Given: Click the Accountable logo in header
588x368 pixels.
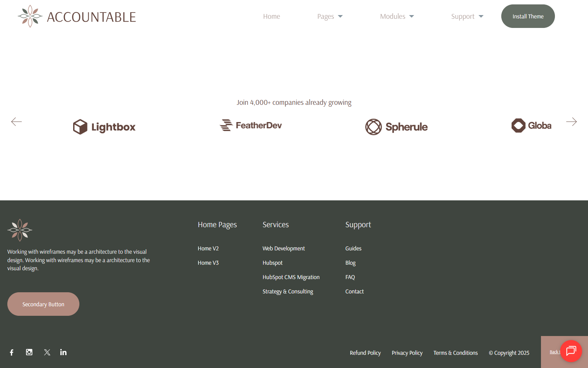Looking at the screenshot, I should (x=77, y=17).
